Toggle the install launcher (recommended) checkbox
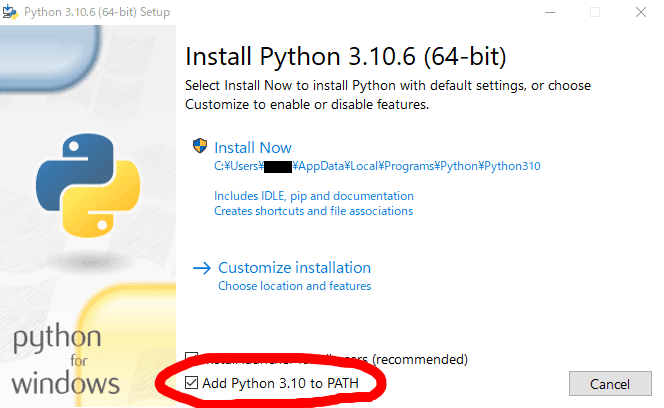Viewport: 664px width, 408px height. click(191, 357)
